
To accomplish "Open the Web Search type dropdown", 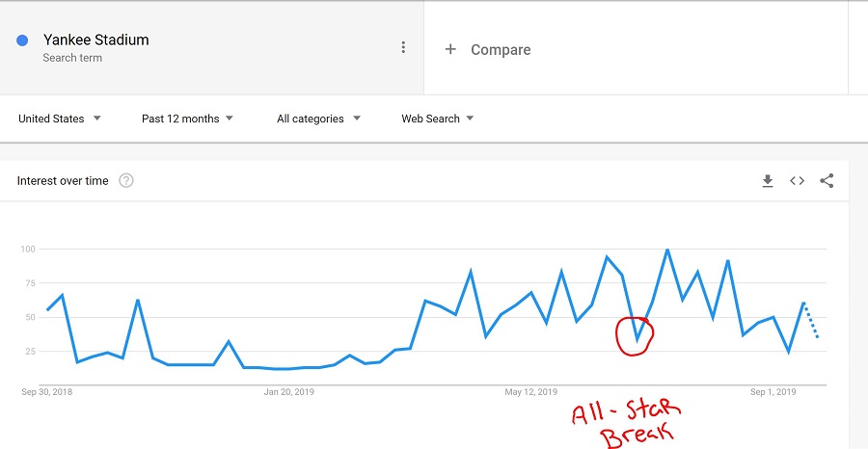I will tap(437, 119).
